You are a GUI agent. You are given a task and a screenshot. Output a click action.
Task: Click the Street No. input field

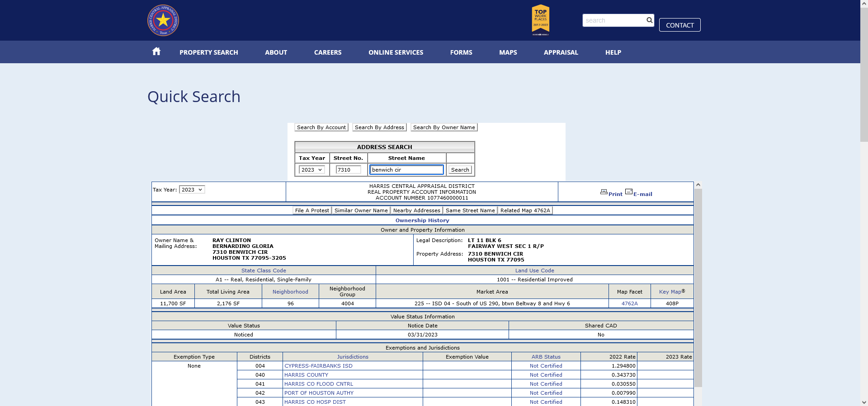coord(348,170)
